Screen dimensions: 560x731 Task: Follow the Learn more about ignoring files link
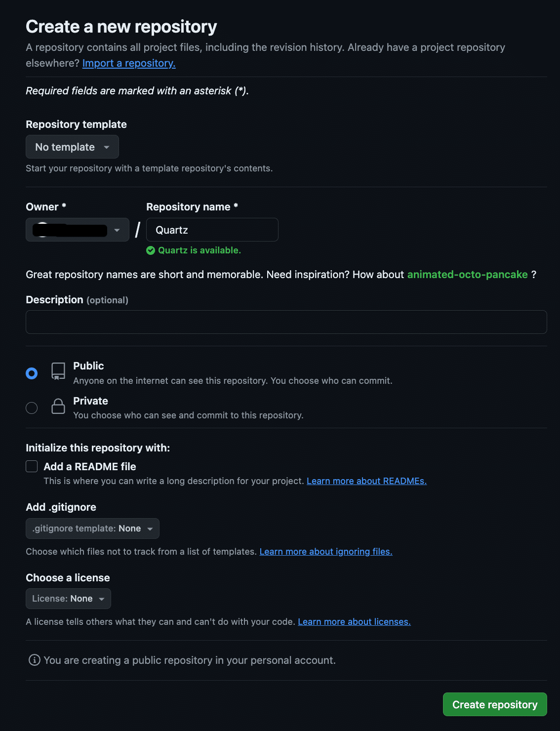[326, 551]
